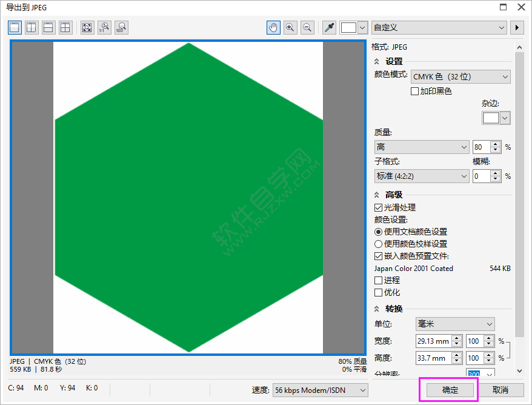Select the eyedropper color sampling tool
Viewport: 532px width, 405px height.
coord(329,27)
